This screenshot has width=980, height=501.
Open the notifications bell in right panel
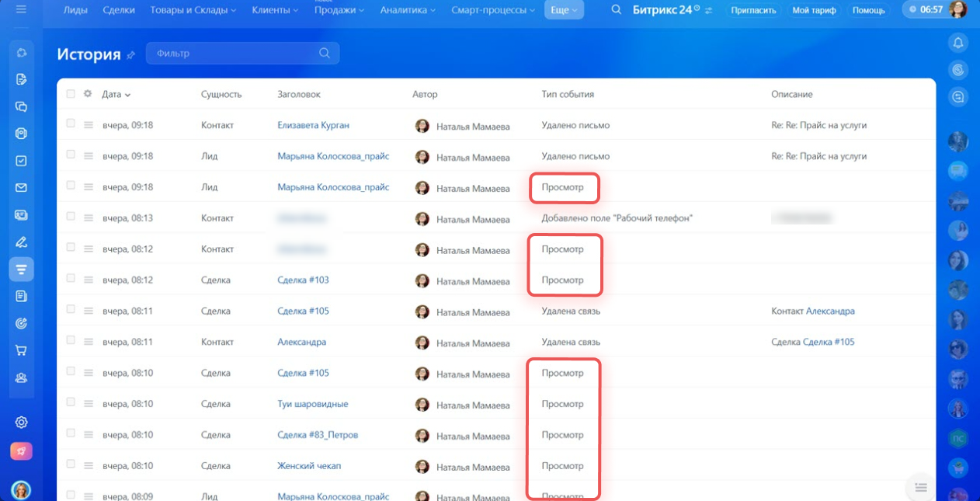(x=958, y=42)
